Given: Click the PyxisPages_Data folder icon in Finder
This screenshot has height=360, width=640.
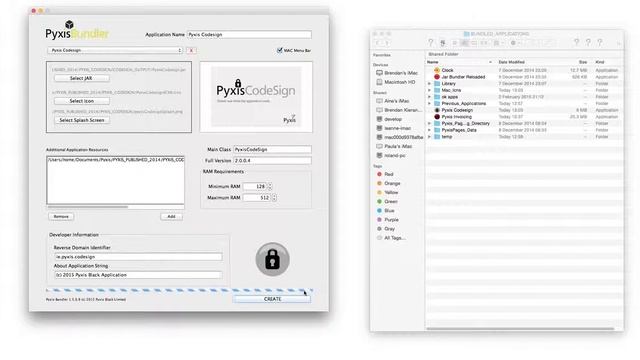Looking at the screenshot, I should [437, 130].
